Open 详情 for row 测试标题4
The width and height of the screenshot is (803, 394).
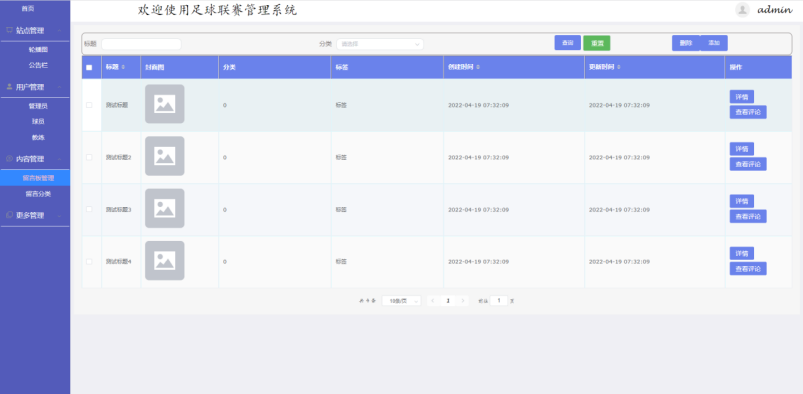742,254
